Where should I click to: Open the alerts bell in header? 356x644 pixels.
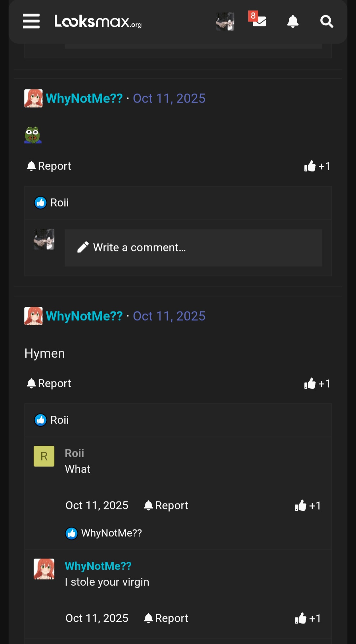point(293,21)
